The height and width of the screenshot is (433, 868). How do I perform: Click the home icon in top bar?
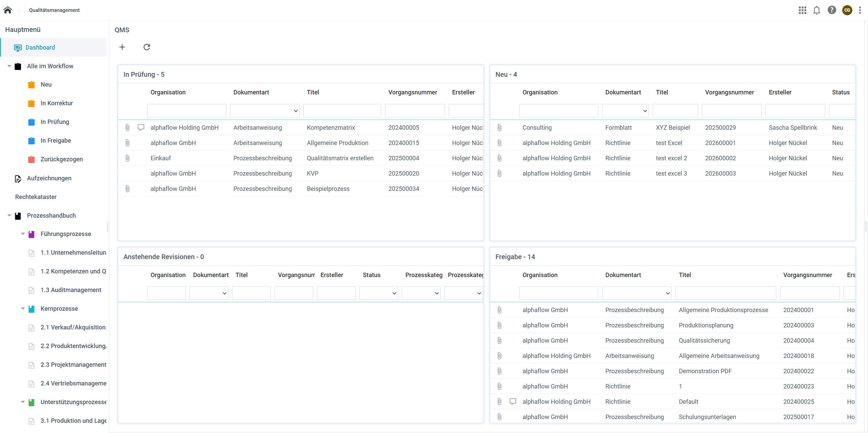coord(7,10)
